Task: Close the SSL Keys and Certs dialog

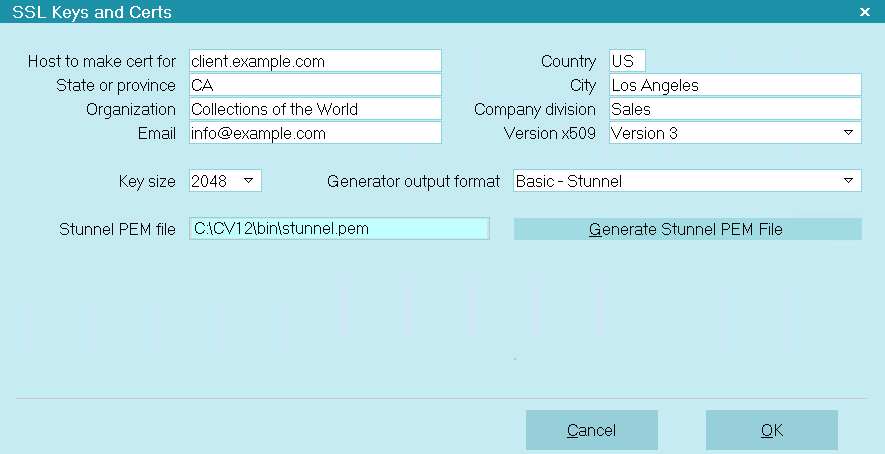Action: [865, 12]
